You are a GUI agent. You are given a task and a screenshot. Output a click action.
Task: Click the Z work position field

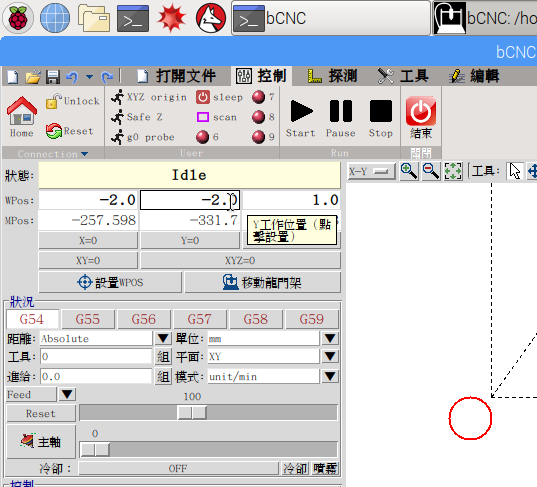291,200
